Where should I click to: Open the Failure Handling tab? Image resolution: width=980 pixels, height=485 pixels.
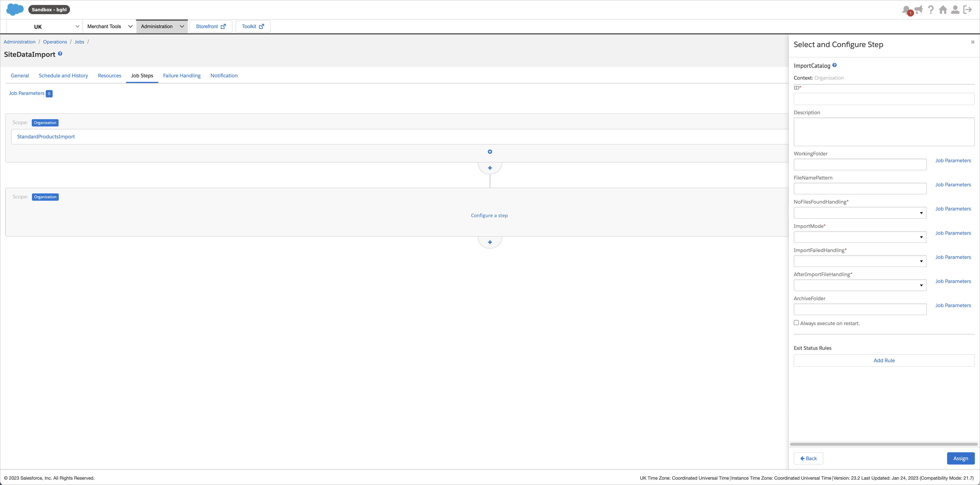(182, 76)
